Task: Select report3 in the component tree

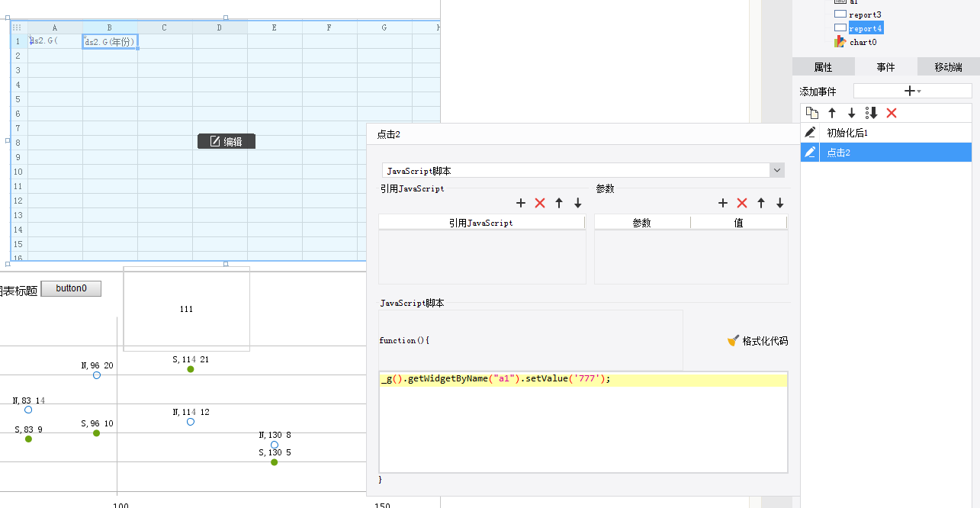Action: pos(865,14)
